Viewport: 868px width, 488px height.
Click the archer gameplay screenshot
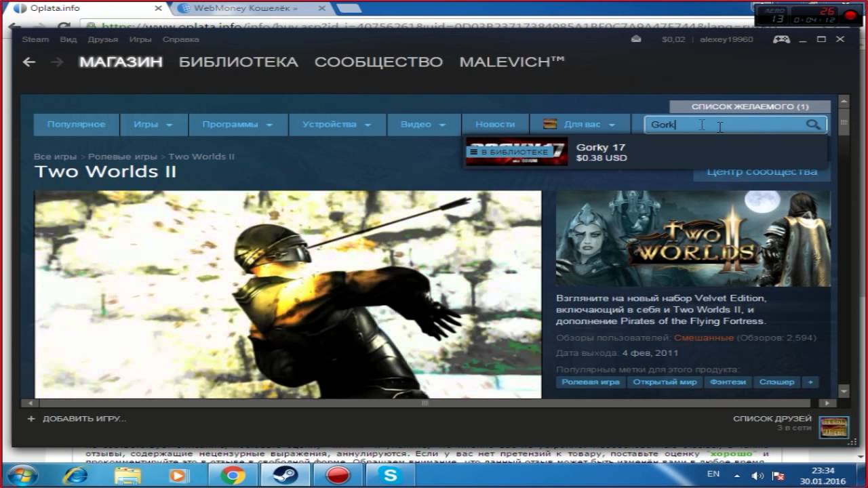pos(288,294)
